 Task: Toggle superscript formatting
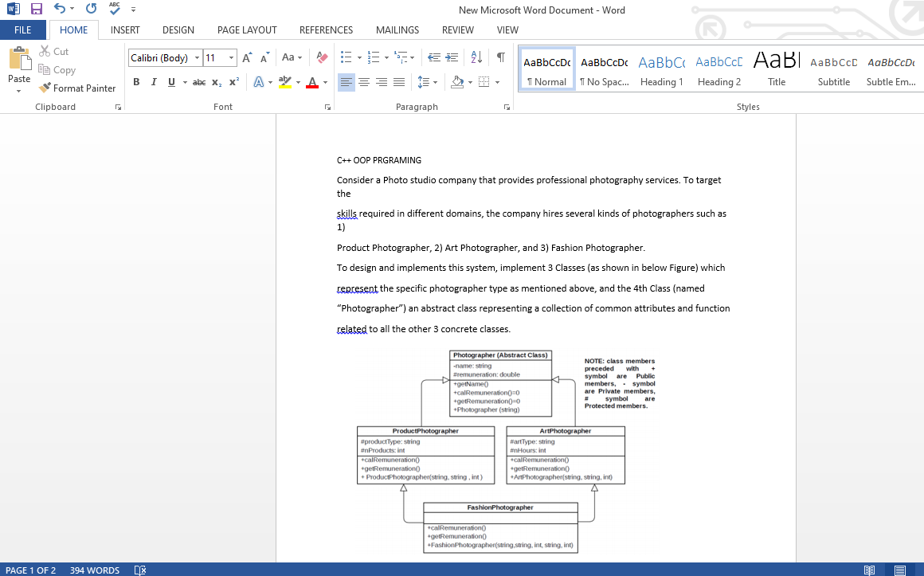[x=234, y=82]
